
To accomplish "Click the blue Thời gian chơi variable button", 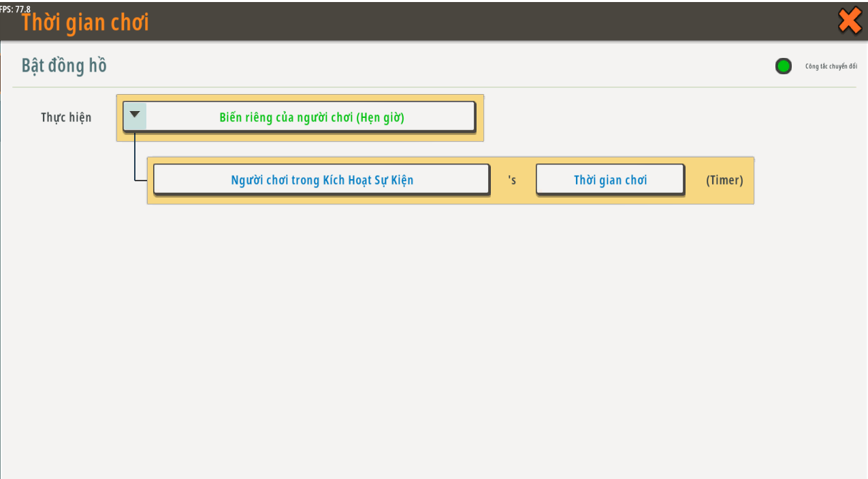I will tap(610, 180).
